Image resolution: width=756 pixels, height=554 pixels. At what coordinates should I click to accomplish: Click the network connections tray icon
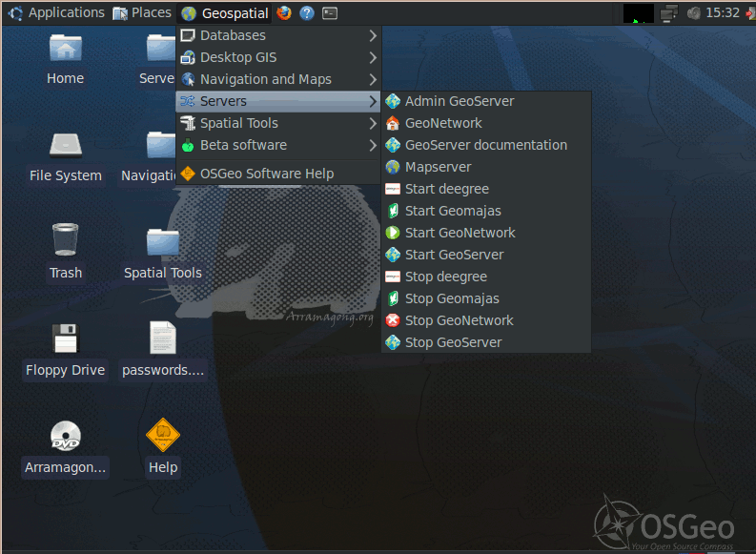668,13
